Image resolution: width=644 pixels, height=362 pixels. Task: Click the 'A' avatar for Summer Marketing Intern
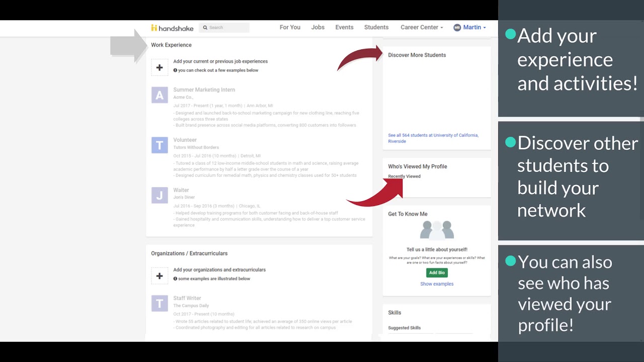159,95
